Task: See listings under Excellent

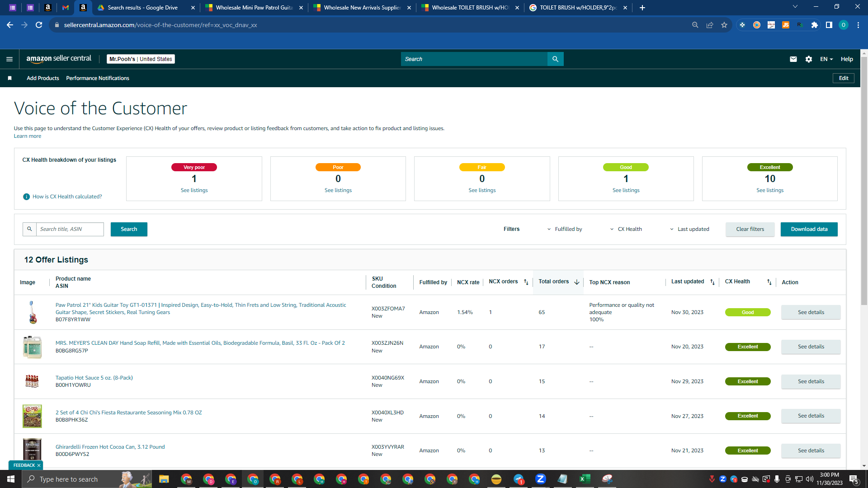Action: pos(770,190)
